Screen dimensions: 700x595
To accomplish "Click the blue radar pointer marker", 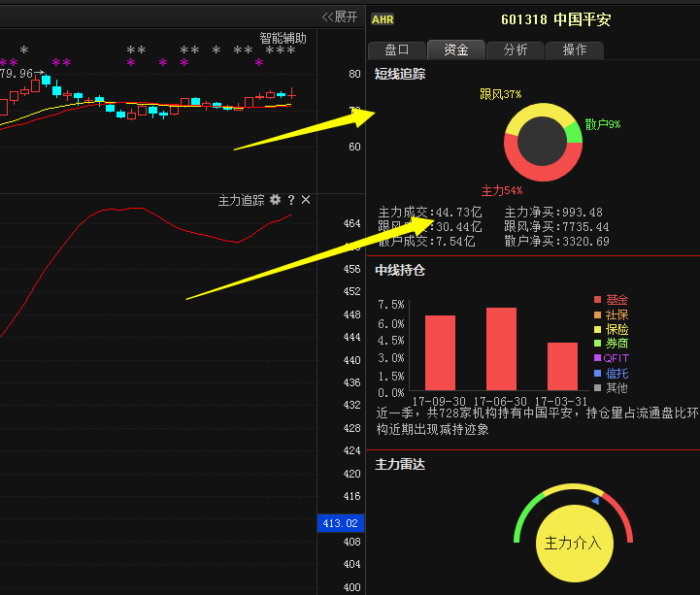I will (x=595, y=501).
